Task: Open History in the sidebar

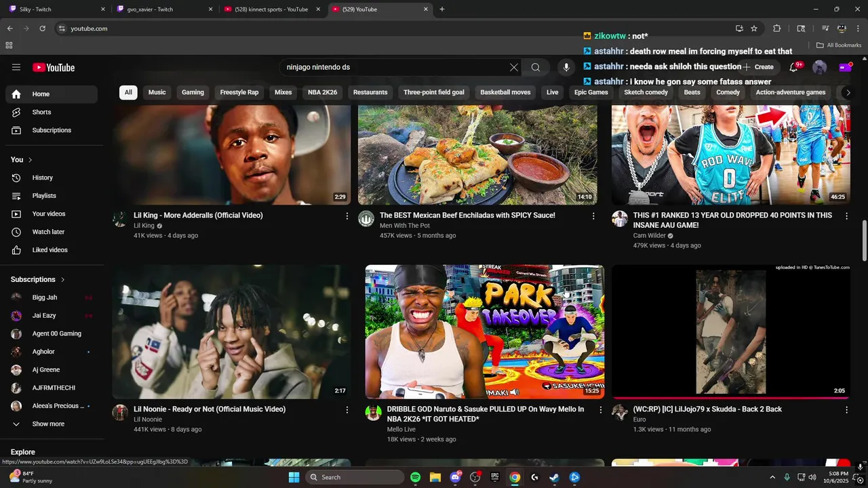Action: (x=52, y=178)
